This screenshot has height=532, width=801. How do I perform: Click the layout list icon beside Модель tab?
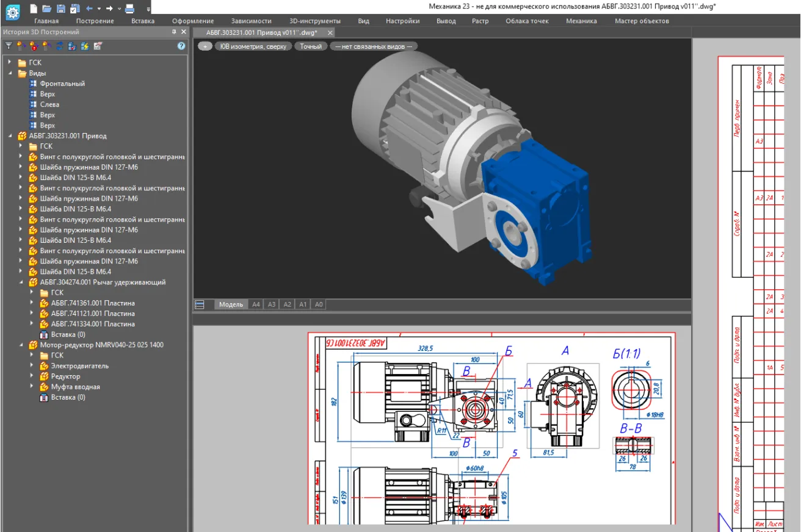200,304
